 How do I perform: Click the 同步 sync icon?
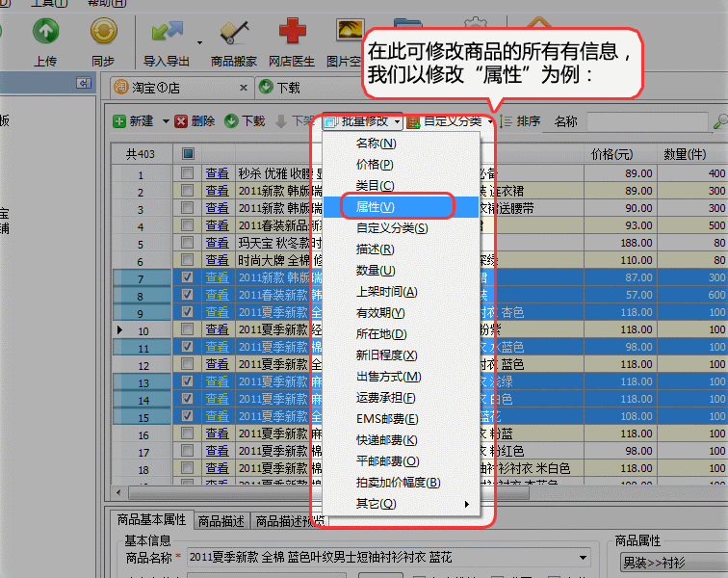(x=104, y=31)
